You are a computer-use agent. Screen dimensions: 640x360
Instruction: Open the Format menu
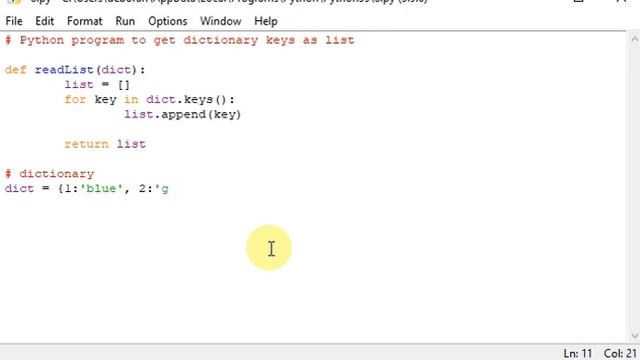tap(84, 21)
